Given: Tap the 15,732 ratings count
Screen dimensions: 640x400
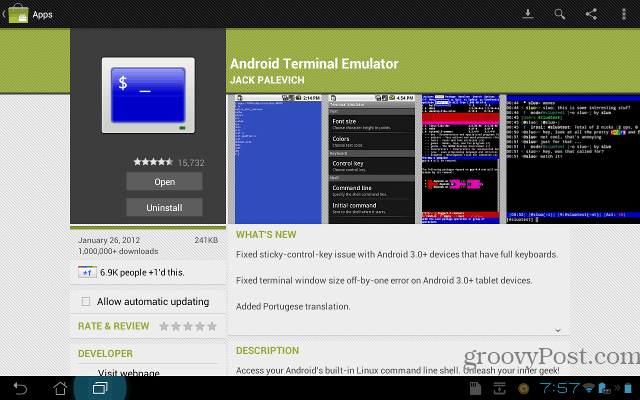Looking at the screenshot, I should point(191,163).
